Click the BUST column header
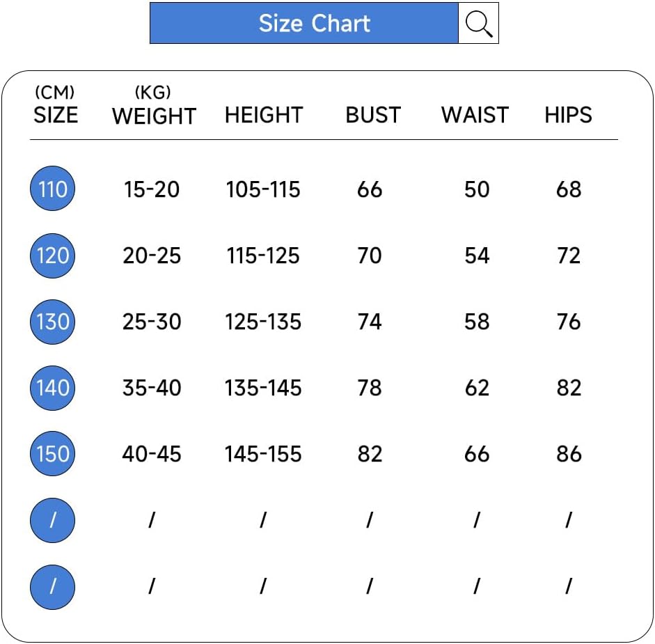The width and height of the screenshot is (655, 644). tap(373, 115)
